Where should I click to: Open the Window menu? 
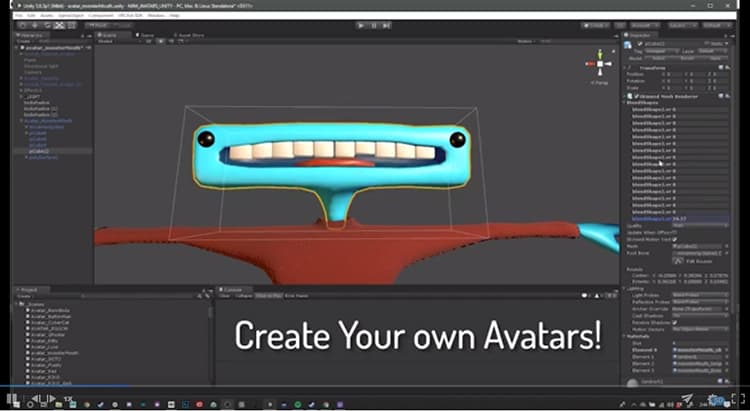click(156, 15)
